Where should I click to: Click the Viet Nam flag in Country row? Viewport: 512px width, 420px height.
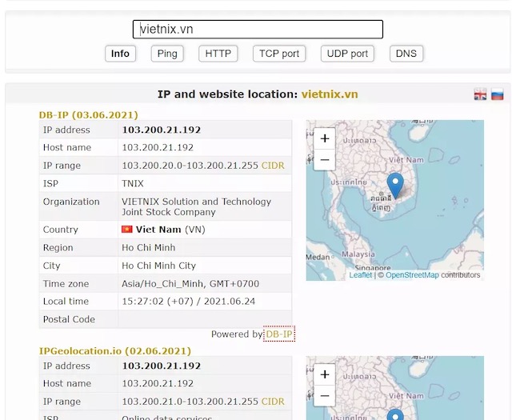tap(127, 230)
